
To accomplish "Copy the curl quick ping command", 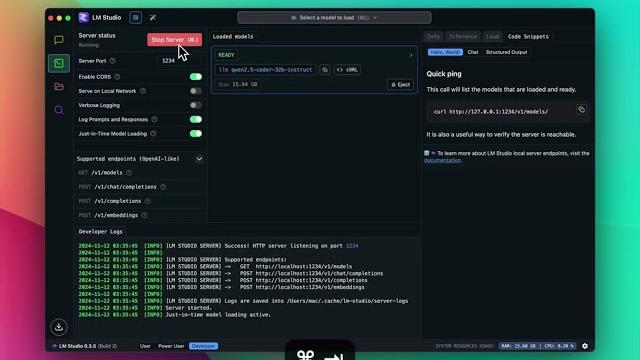I will [x=581, y=110].
